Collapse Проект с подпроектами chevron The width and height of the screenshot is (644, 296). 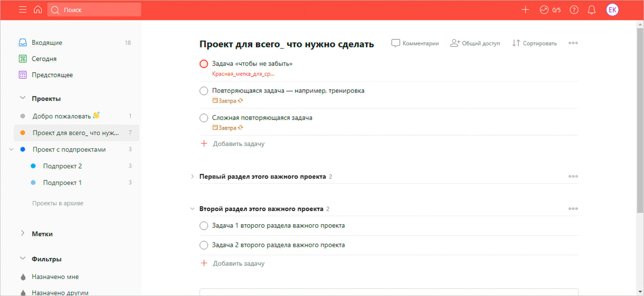click(x=11, y=149)
